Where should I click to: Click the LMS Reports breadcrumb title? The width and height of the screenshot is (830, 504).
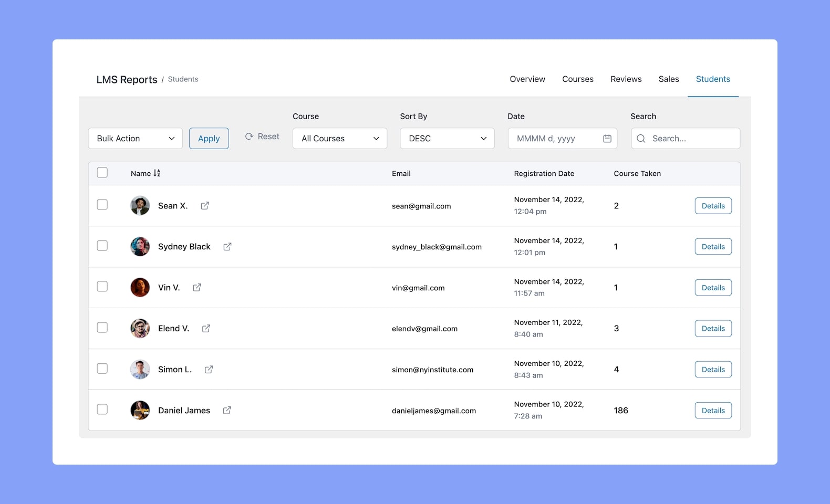point(127,80)
